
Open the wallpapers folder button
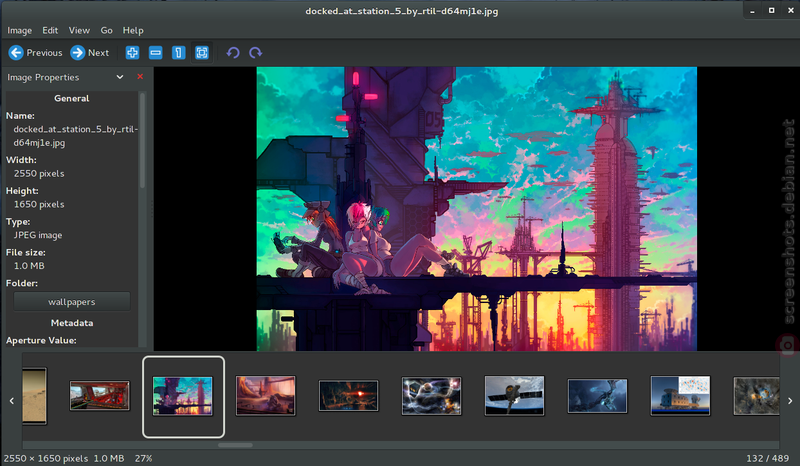pos(71,302)
